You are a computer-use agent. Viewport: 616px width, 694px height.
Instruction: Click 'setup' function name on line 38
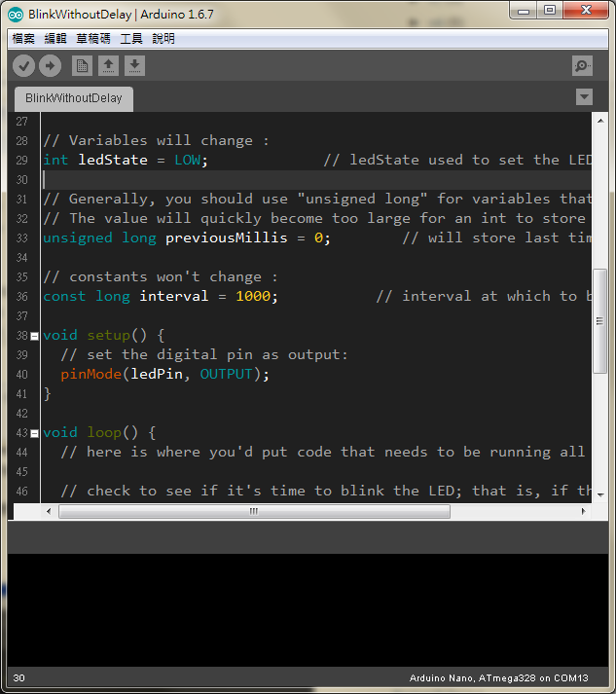click(x=108, y=335)
